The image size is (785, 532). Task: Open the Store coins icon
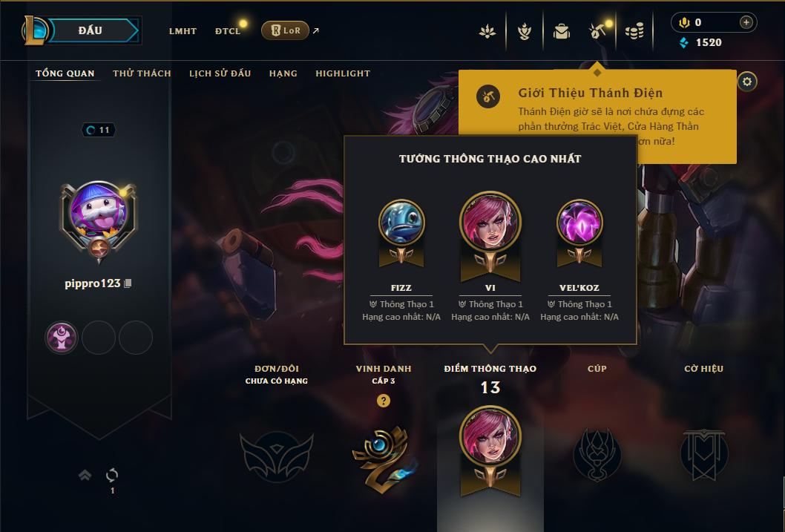pos(635,31)
